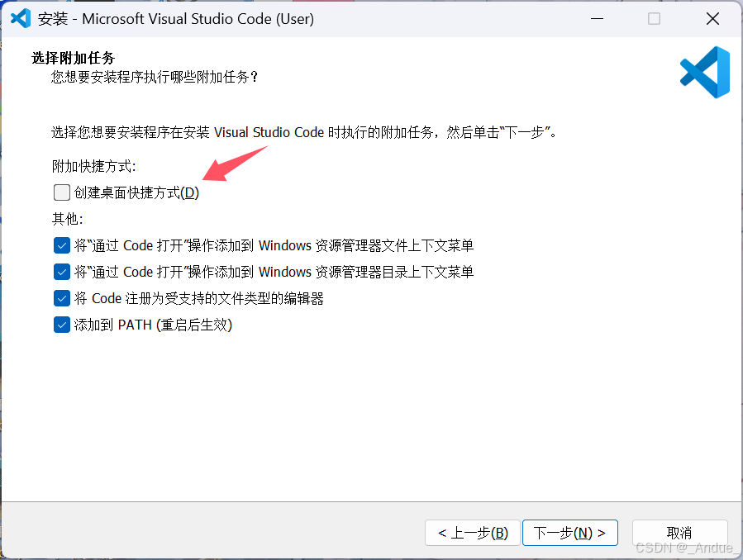The width and height of the screenshot is (743, 560).
Task: Uncheck Open with Code for directory context menu
Action: (62, 273)
